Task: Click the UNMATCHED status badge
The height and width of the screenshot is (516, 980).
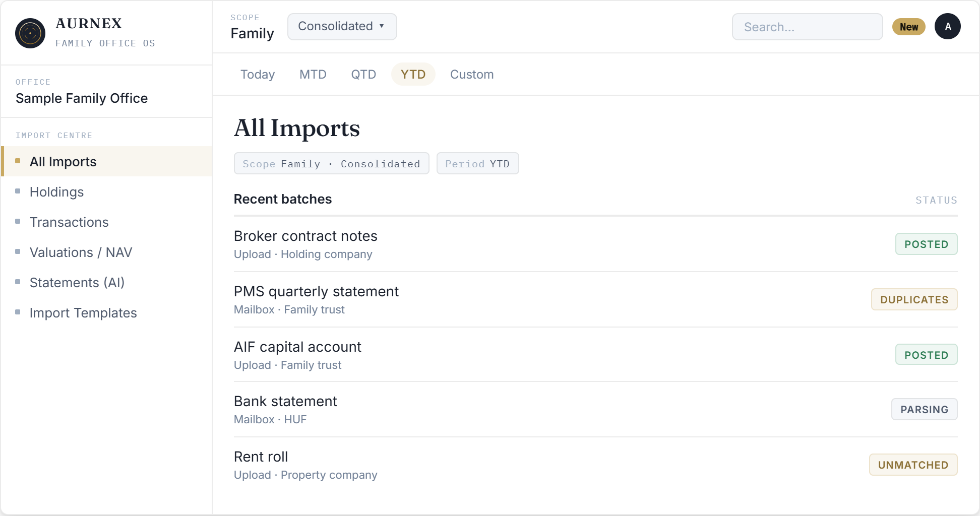Action: pyautogui.click(x=913, y=465)
